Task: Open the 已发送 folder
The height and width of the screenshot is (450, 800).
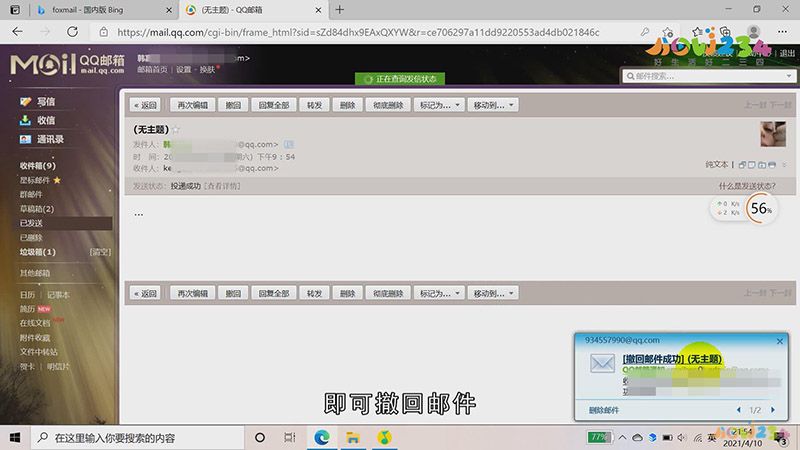Action: pyautogui.click(x=31, y=223)
